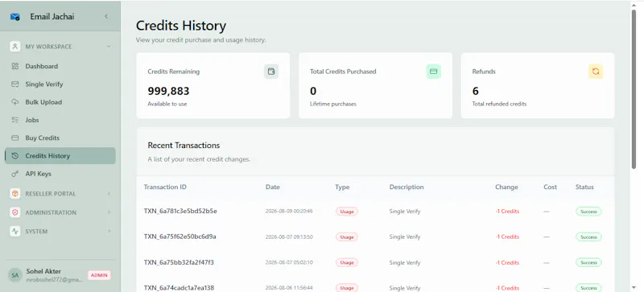Image resolution: width=644 pixels, height=292 pixels.
Task: Open the Dashboard page
Action: pos(60,66)
